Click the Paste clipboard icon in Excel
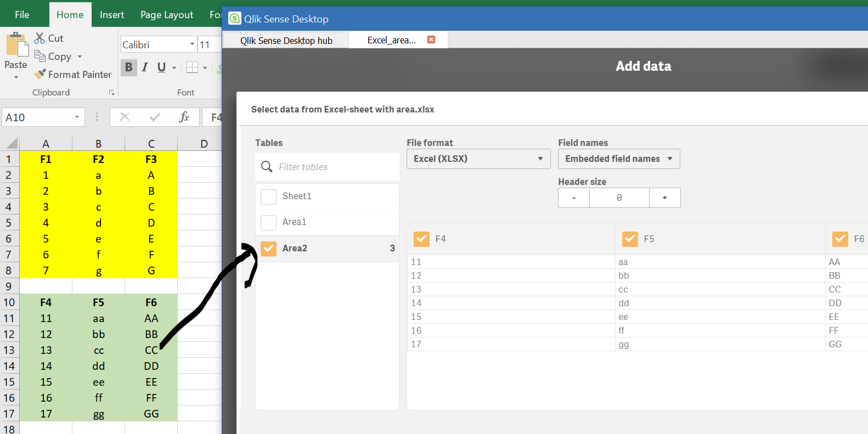The image size is (868, 434). click(17, 44)
